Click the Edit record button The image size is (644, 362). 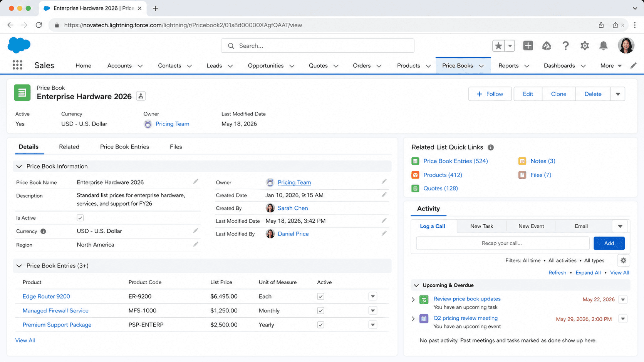pos(528,94)
